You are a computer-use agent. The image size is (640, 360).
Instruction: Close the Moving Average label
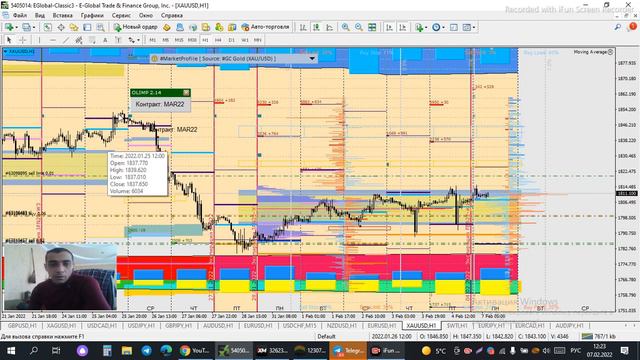(x=610, y=52)
